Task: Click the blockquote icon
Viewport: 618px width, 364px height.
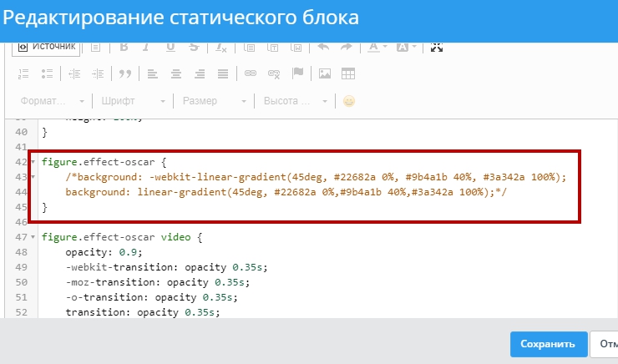Action: click(126, 73)
